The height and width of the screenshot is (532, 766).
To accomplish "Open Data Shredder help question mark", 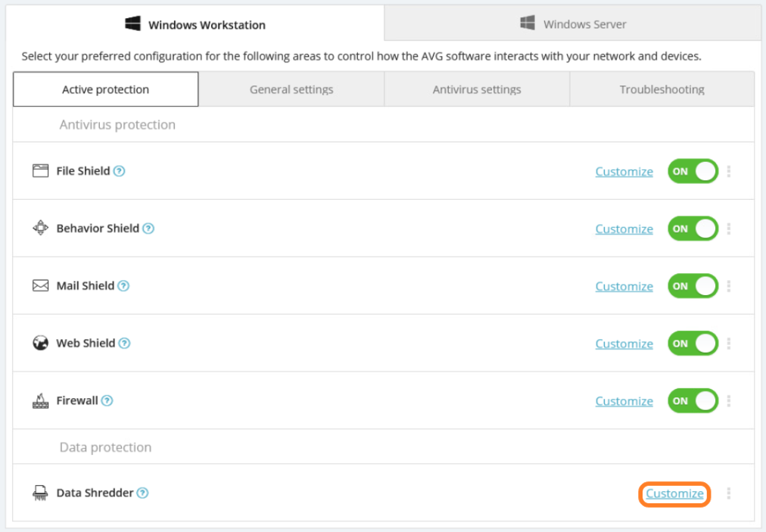I will pyautogui.click(x=142, y=493).
